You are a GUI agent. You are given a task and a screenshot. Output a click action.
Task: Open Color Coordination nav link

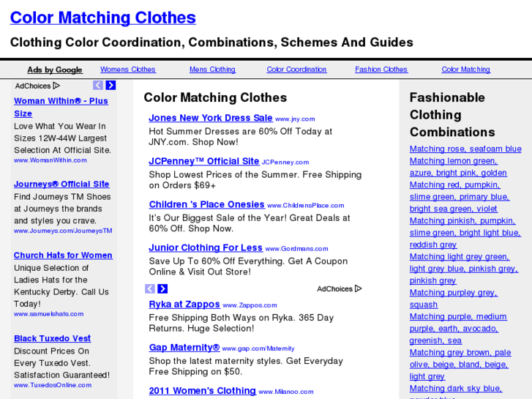click(296, 70)
